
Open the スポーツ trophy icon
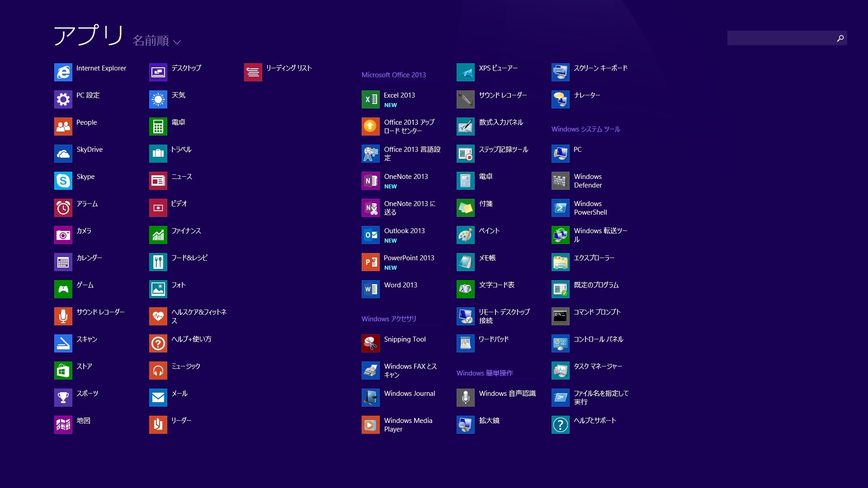click(x=63, y=398)
